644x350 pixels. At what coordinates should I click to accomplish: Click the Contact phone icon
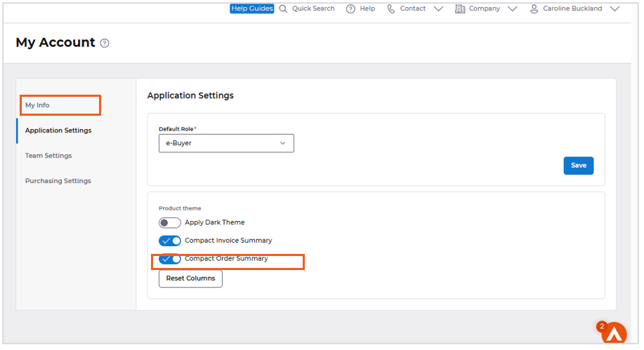click(391, 9)
